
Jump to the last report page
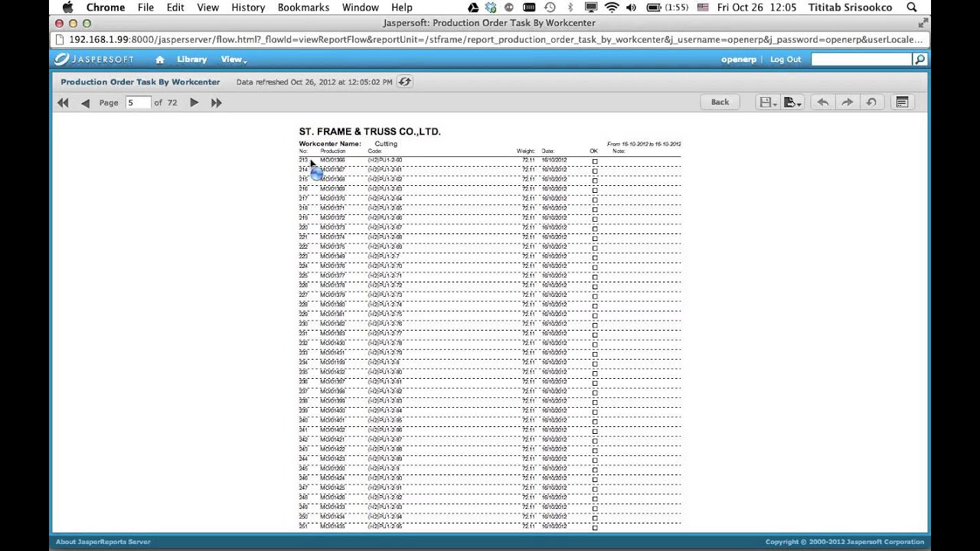click(216, 103)
